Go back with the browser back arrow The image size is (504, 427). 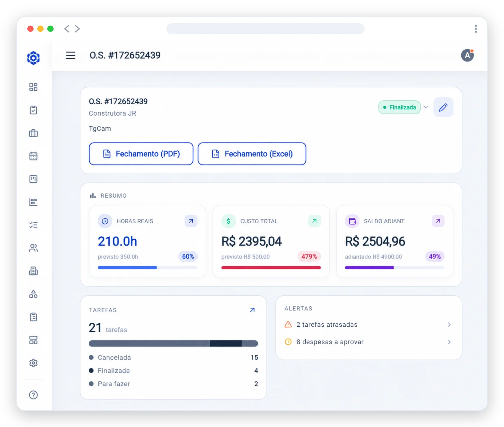pos(67,29)
